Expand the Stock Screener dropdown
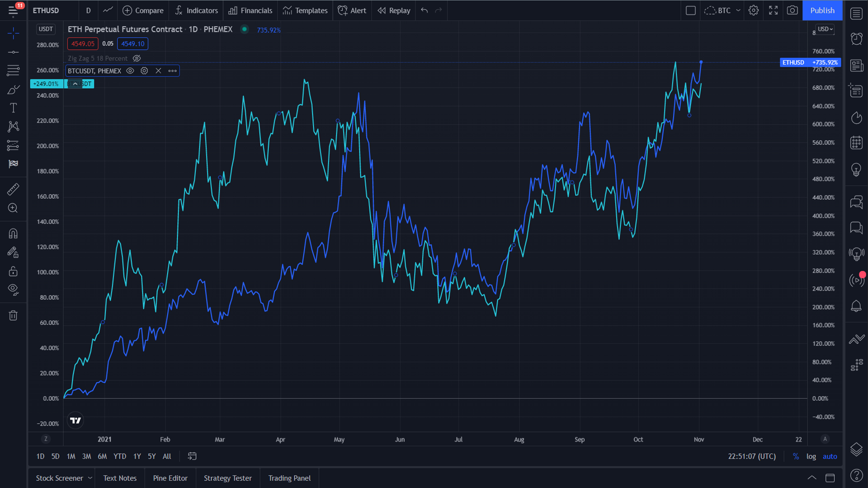 tap(90, 478)
